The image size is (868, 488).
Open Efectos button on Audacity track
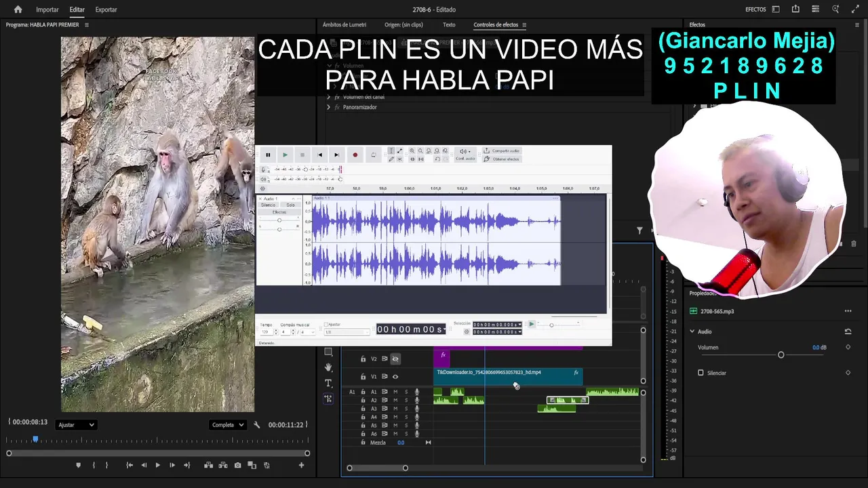pyautogui.click(x=279, y=212)
